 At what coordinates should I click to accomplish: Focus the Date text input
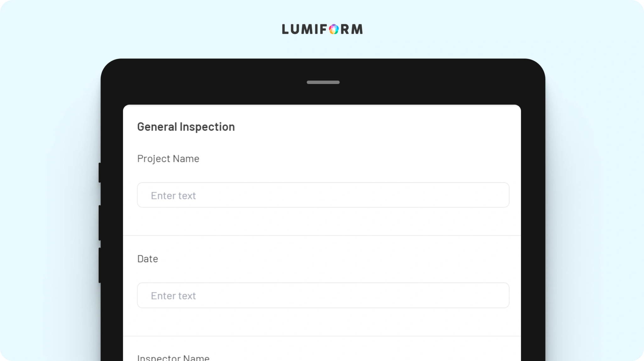[x=323, y=295]
